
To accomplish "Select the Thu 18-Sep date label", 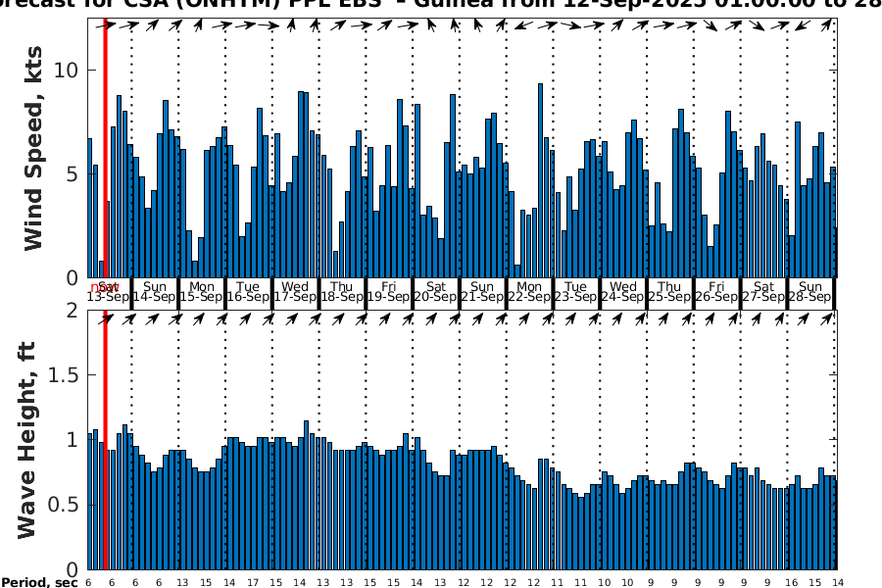I will (x=341, y=292).
